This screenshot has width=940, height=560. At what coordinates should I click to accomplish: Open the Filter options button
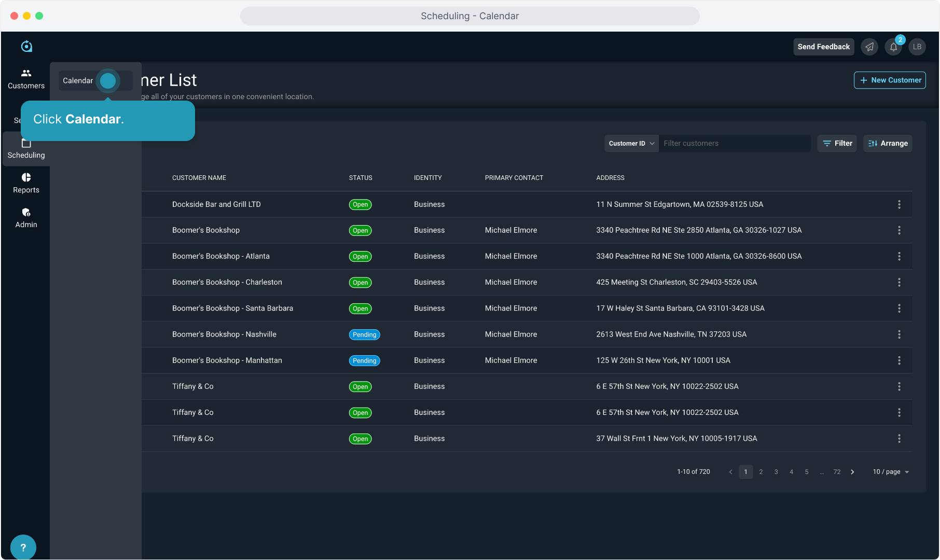coord(837,144)
